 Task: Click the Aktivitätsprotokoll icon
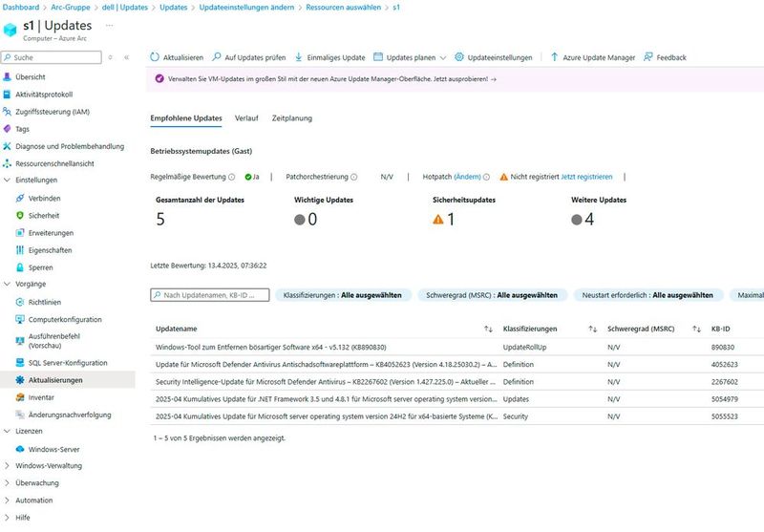click(7, 95)
